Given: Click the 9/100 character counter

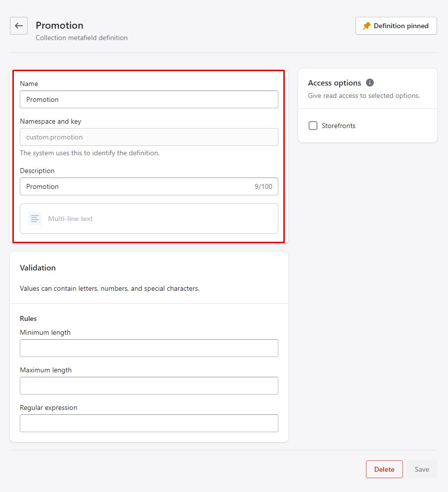Looking at the screenshot, I should click(263, 186).
